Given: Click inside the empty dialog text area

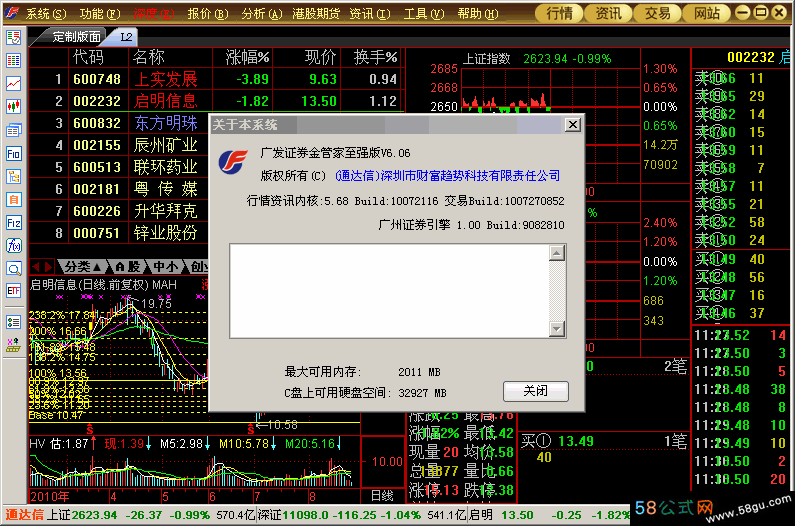Looking at the screenshot, I should (389, 291).
